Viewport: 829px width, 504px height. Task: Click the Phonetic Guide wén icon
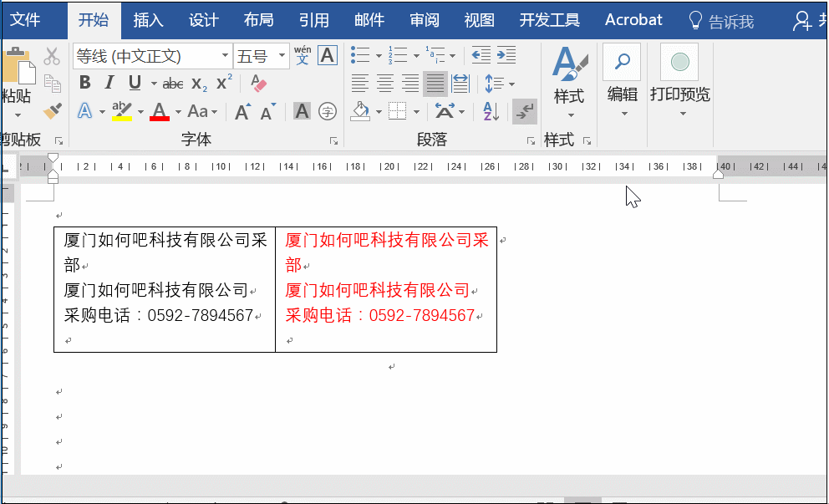(303, 56)
